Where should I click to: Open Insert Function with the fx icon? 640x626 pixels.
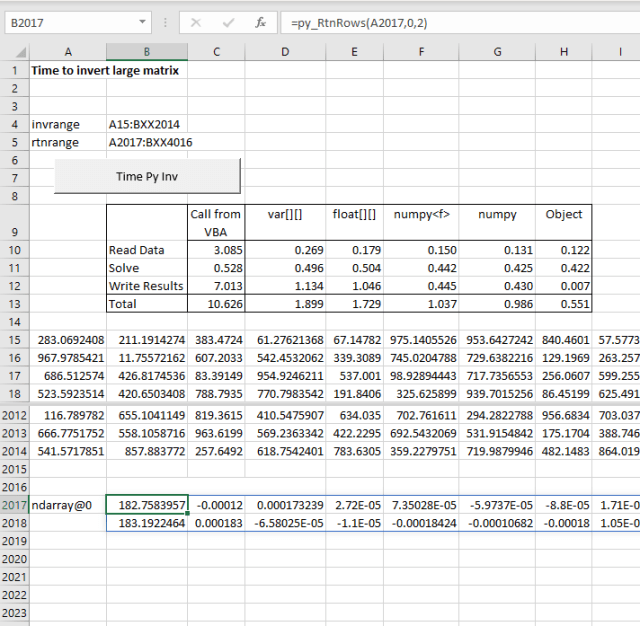(x=260, y=22)
